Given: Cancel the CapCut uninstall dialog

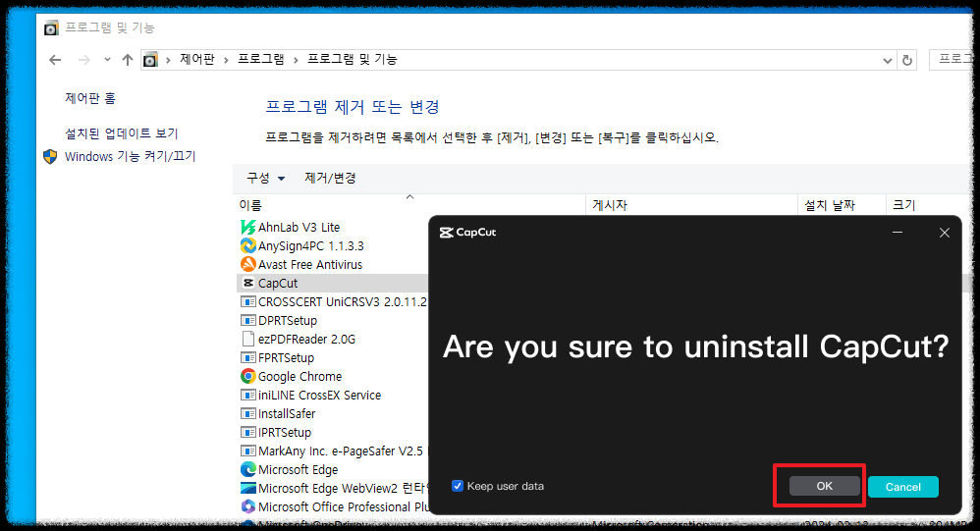Looking at the screenshot, I should pyautogui.click(x=903, y=487).
